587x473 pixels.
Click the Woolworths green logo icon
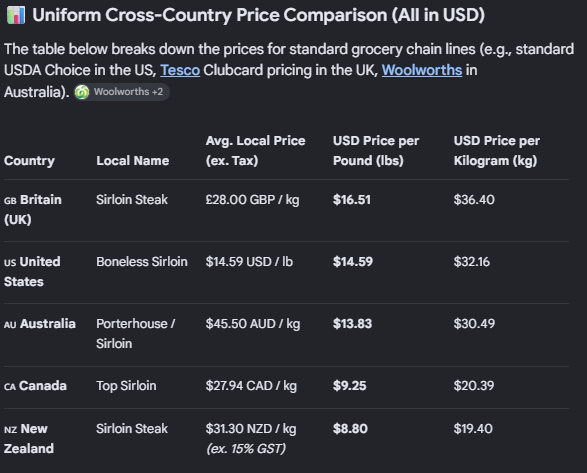tap(82, 92)
